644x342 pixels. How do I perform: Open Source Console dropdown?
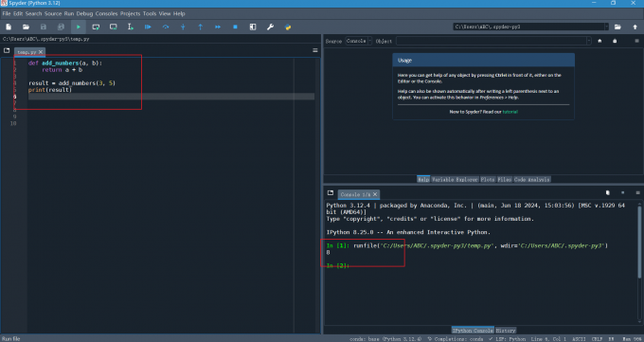[359, 41]
